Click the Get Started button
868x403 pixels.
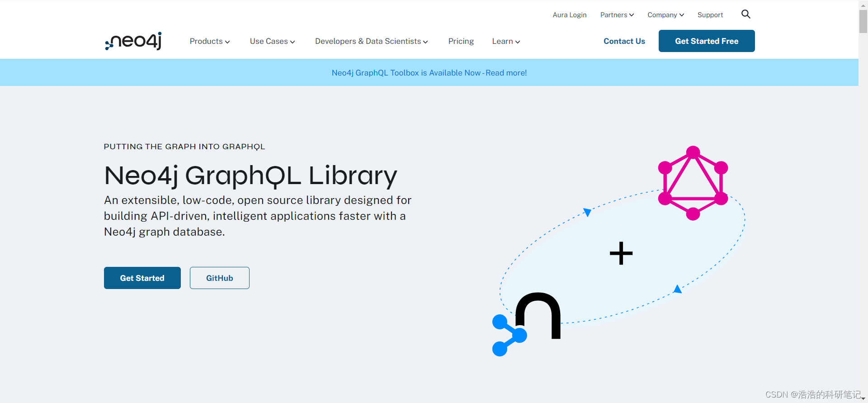(142, 278)
